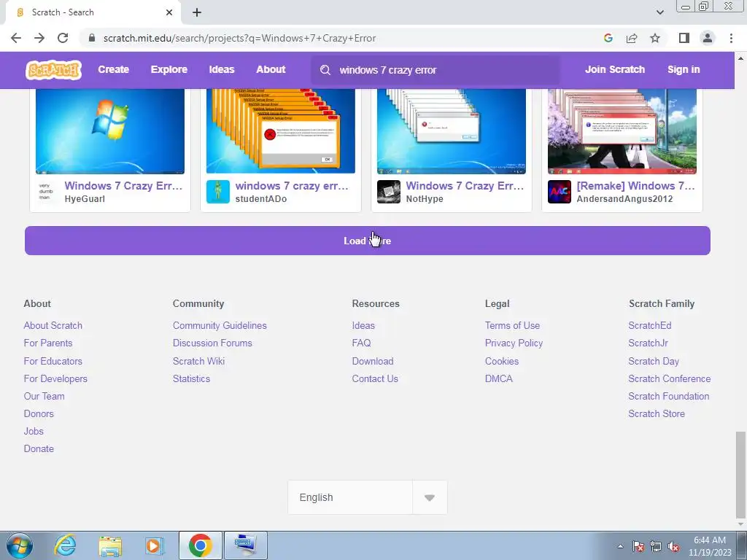Go back with browser back arrow
Image resolution: width=747 pixels, height=560 pixels.
[16, 38]
